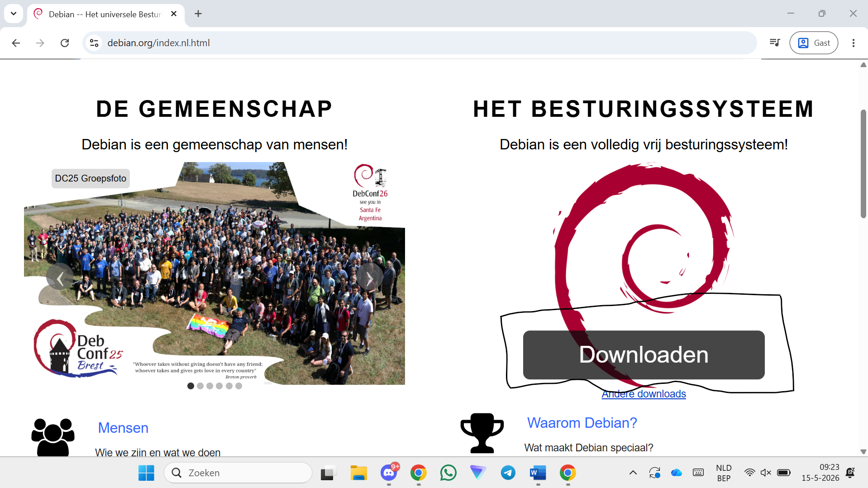The width and height of the screenshot is (868, 488).
Task: Show the previous slideshow photo
Action: (60, 277)
